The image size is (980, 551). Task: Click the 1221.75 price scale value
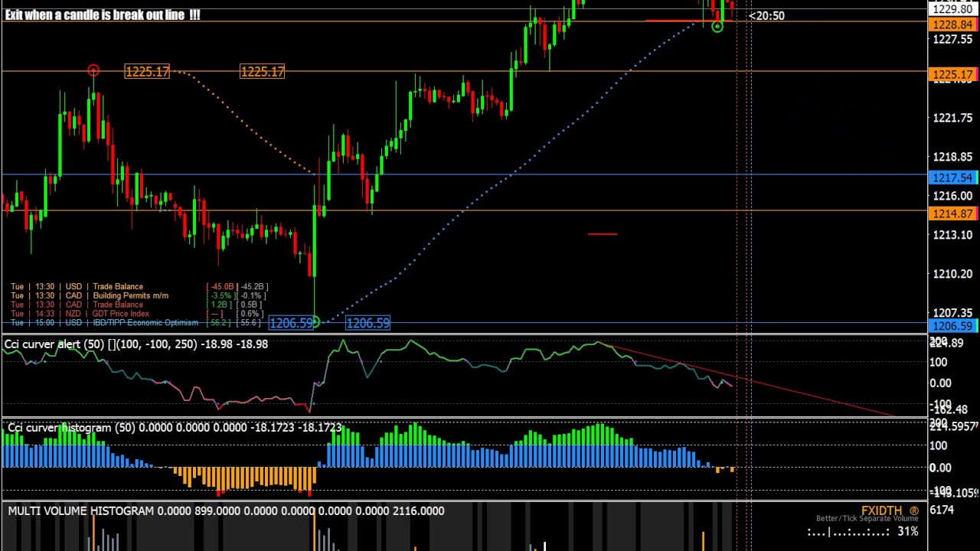click(x=952, y=118)
